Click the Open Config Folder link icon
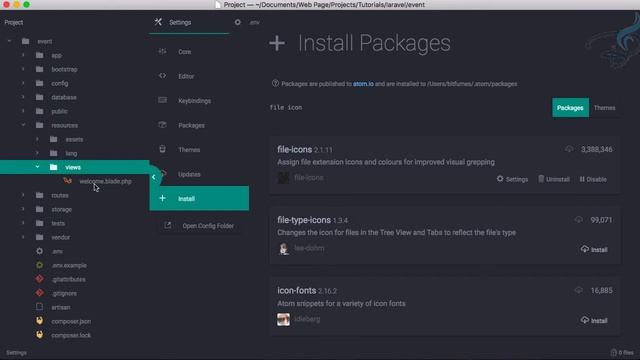 click(168, 225)
